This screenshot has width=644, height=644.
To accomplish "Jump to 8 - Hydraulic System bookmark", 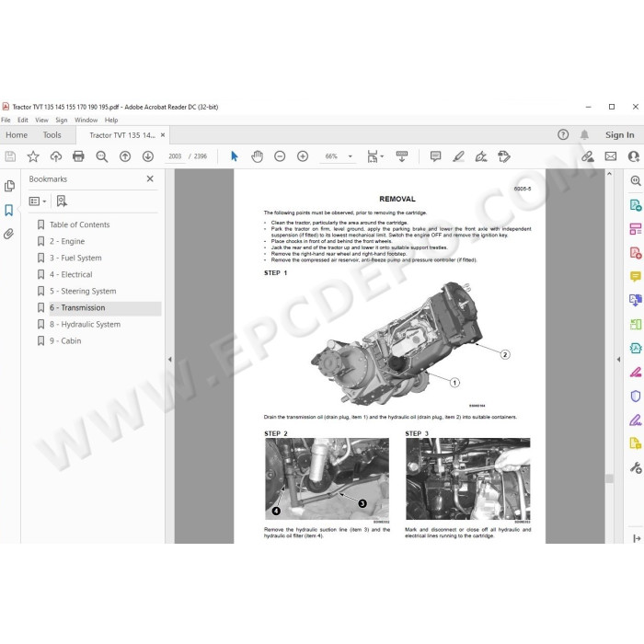I will (85, 325).
